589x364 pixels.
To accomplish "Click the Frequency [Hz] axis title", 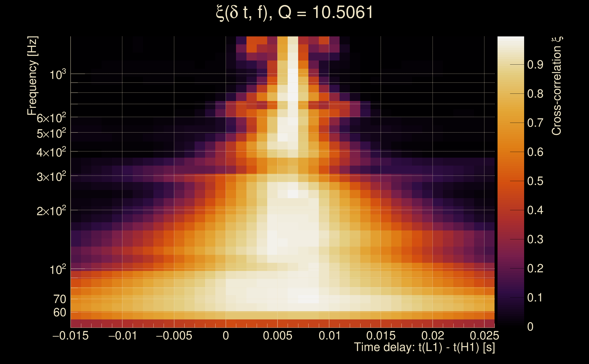I will click(x=32, y=76).
